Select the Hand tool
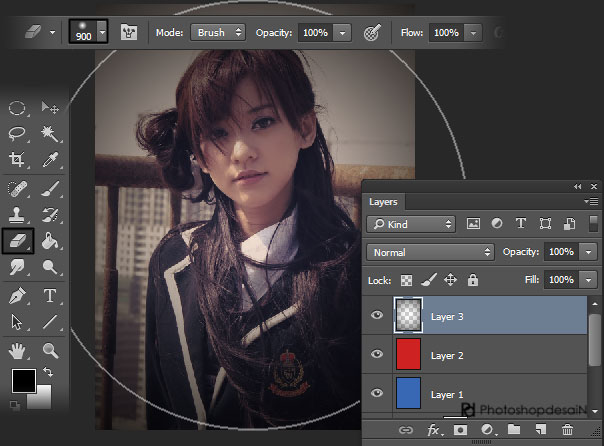 point(17,350)
